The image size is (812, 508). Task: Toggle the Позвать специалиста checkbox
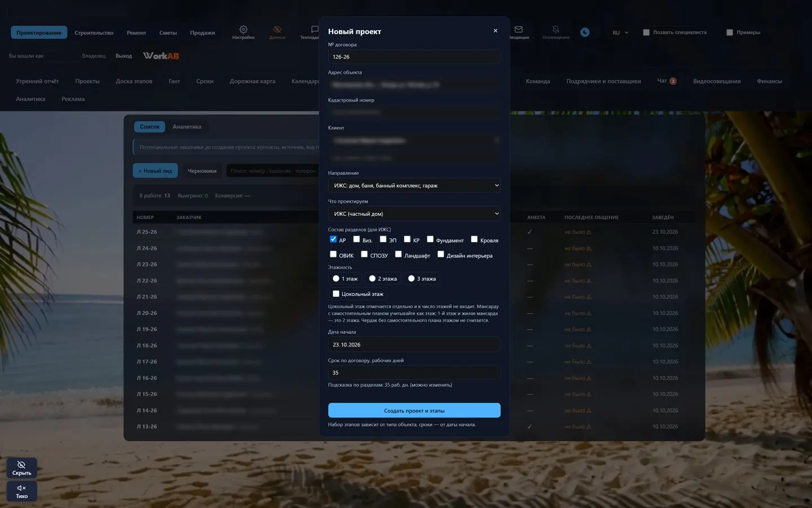click(646, 33)
